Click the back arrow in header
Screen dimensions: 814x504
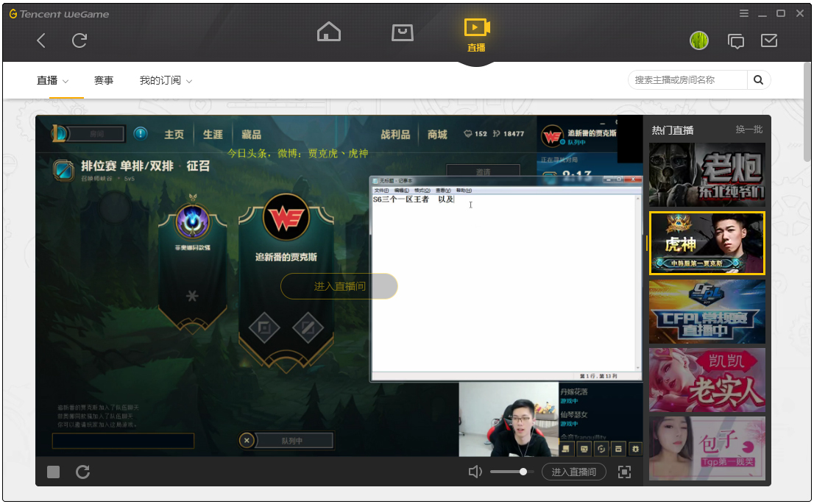coord(41,41)
